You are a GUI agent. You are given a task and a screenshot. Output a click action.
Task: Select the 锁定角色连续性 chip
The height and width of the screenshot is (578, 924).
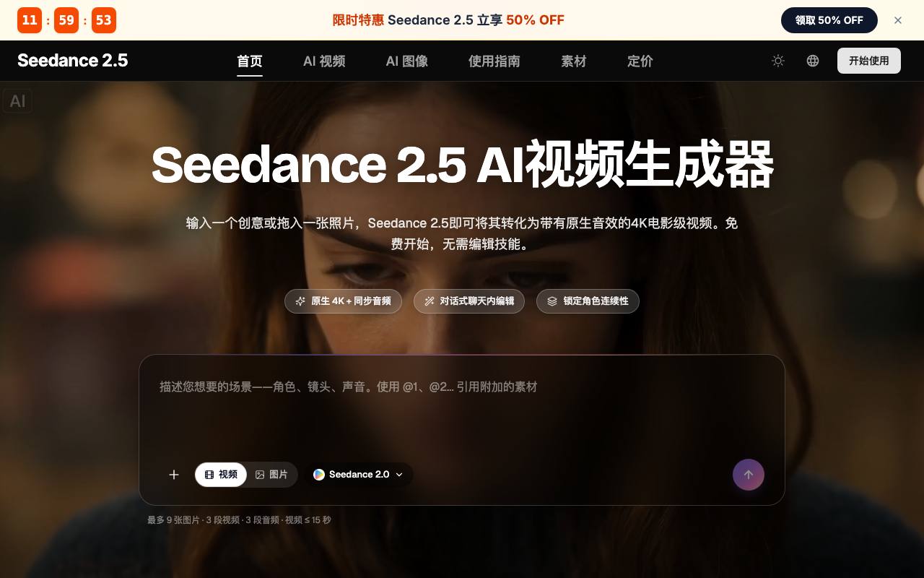(x=588, y=301)
